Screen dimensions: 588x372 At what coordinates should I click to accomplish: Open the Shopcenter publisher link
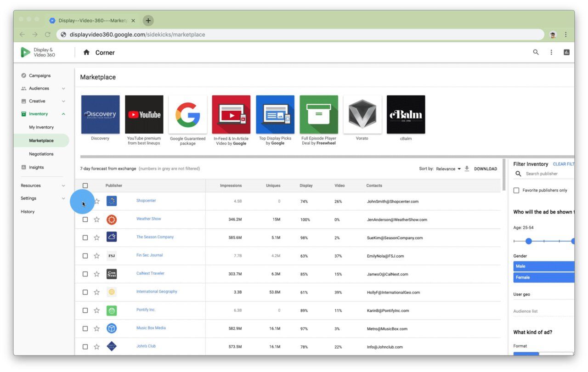(146, 201)
